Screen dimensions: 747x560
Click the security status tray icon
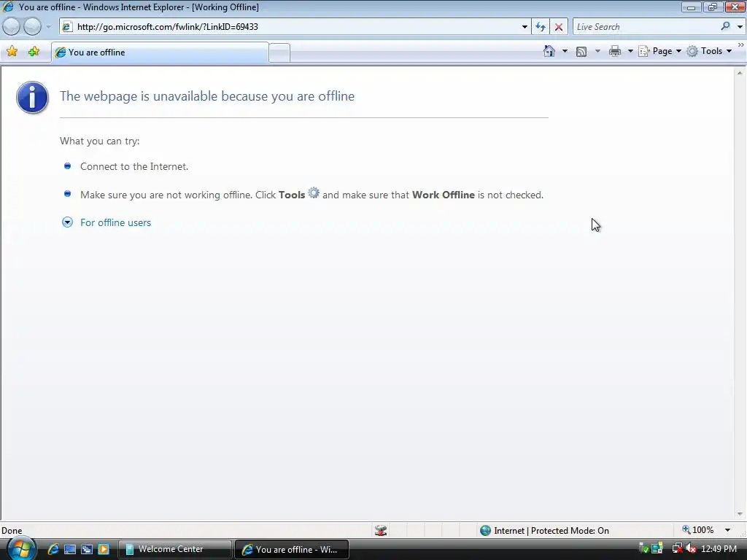(x=643, y=548)
